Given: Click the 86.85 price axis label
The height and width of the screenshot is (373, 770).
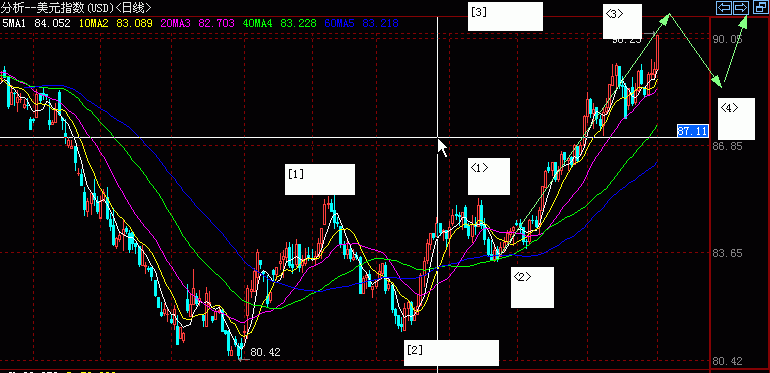Looking at the screenshot, I should (x=727, y=146).
